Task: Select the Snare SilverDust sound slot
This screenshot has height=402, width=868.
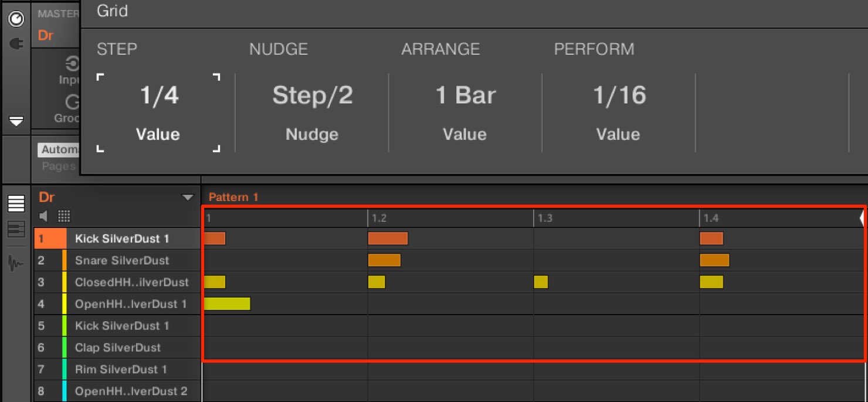Action: coord(117,260)
